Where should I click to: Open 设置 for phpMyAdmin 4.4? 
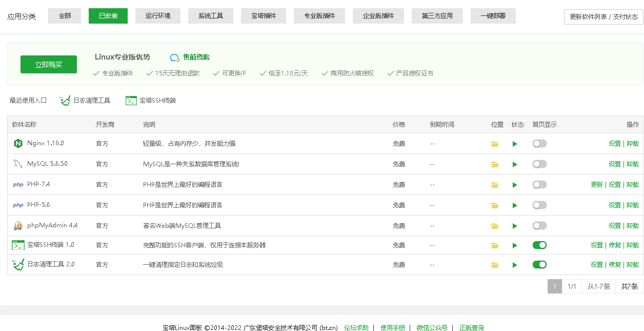[x=615, y=226]
